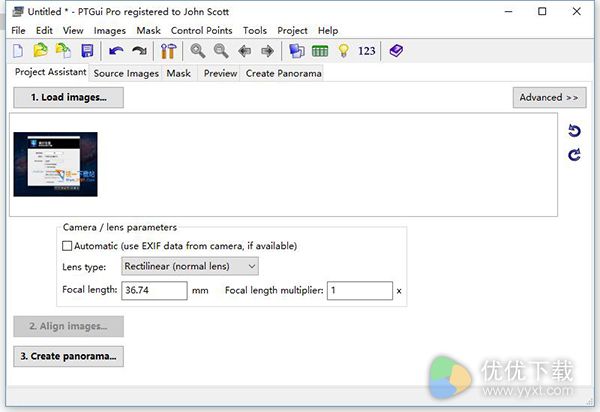Click the New Project icon

coord(18,51)
